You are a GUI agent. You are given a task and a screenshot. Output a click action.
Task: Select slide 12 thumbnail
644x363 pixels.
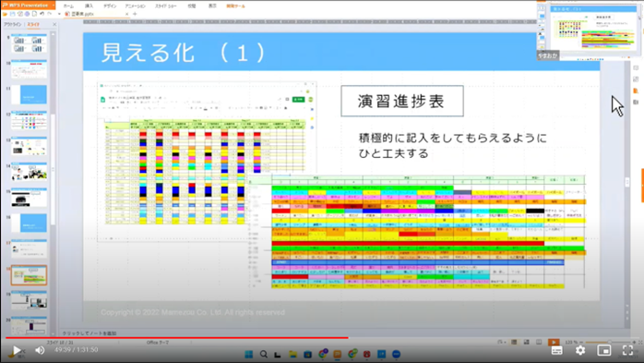coord(29,120)
